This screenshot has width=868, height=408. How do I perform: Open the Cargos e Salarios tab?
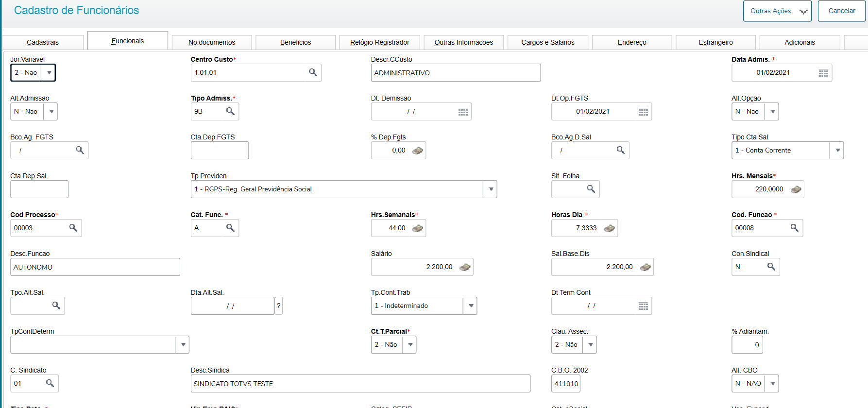(x=547, y=42)
